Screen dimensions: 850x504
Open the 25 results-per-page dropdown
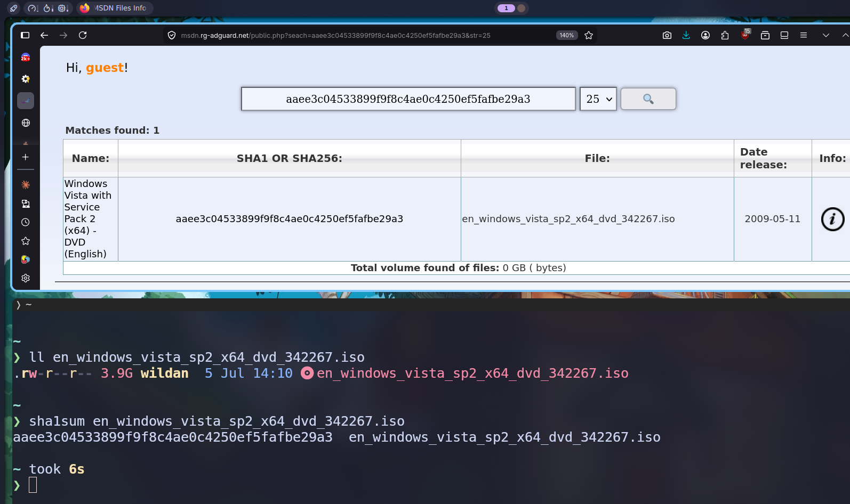tap(598, 99)
